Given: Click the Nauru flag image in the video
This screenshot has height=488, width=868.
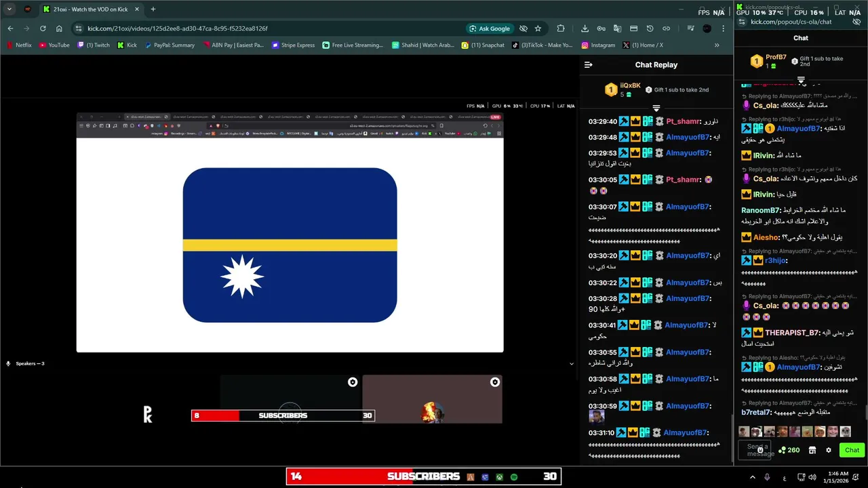Looking at the screenshot, I should 290,245.
